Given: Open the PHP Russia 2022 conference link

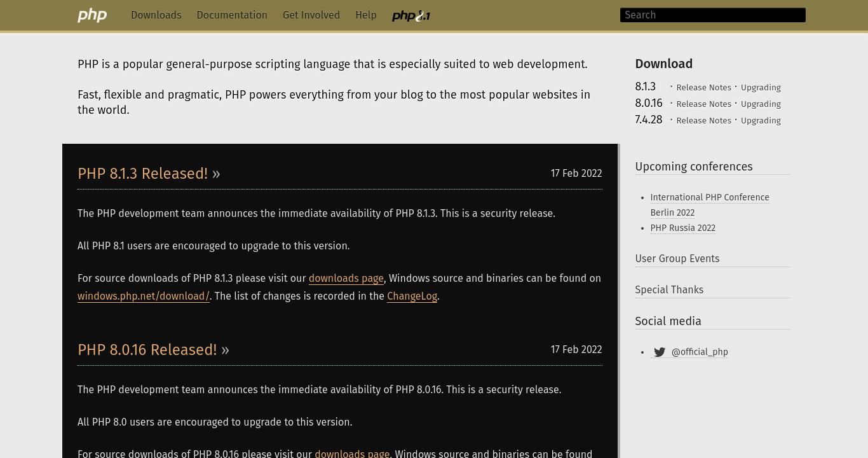Looking at the screenshot, I should [683, 228].
